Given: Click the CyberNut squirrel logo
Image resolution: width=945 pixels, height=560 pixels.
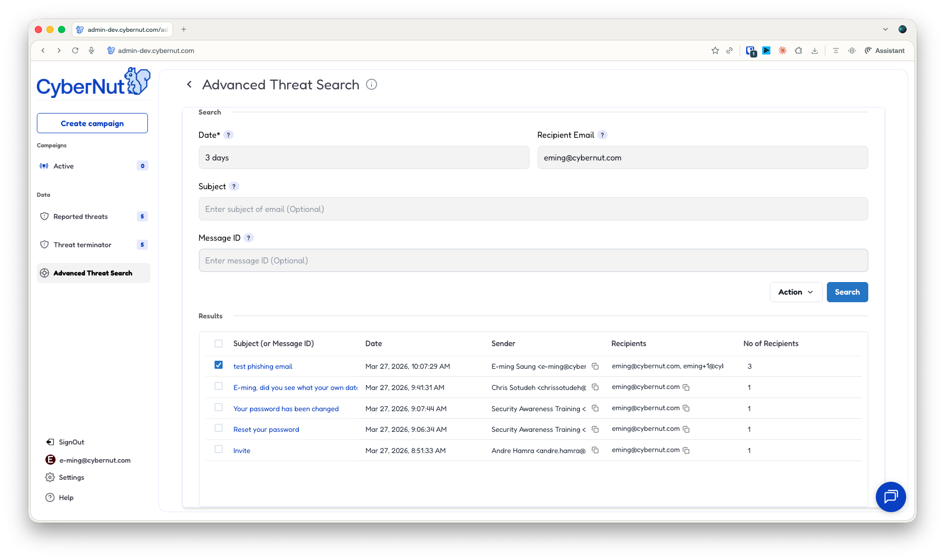Looking at the screenshot, I should [136, 81].
